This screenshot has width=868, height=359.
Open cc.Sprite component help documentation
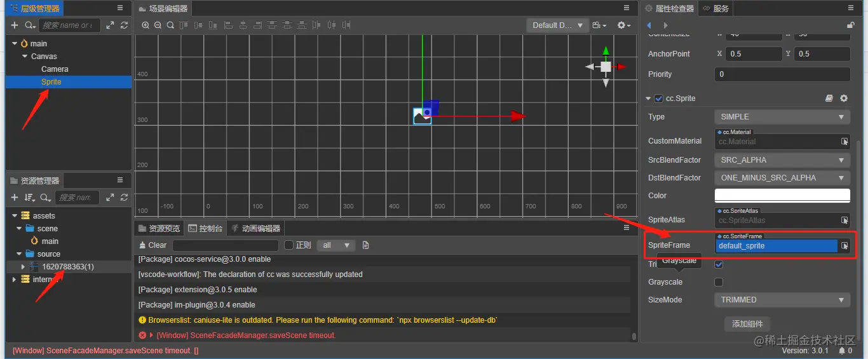coord(829,98)
